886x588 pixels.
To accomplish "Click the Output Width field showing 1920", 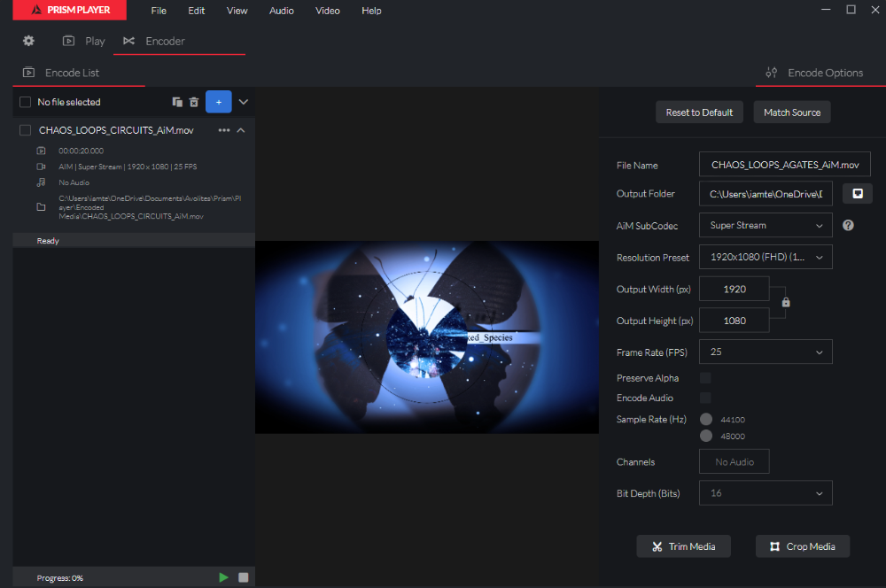I will tap(734, 290).
